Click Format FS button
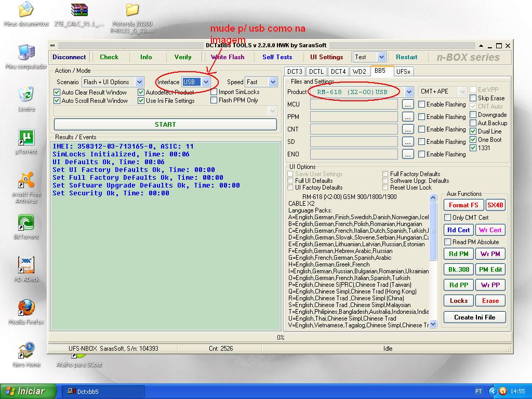The image size is (532, 399). 463,205
